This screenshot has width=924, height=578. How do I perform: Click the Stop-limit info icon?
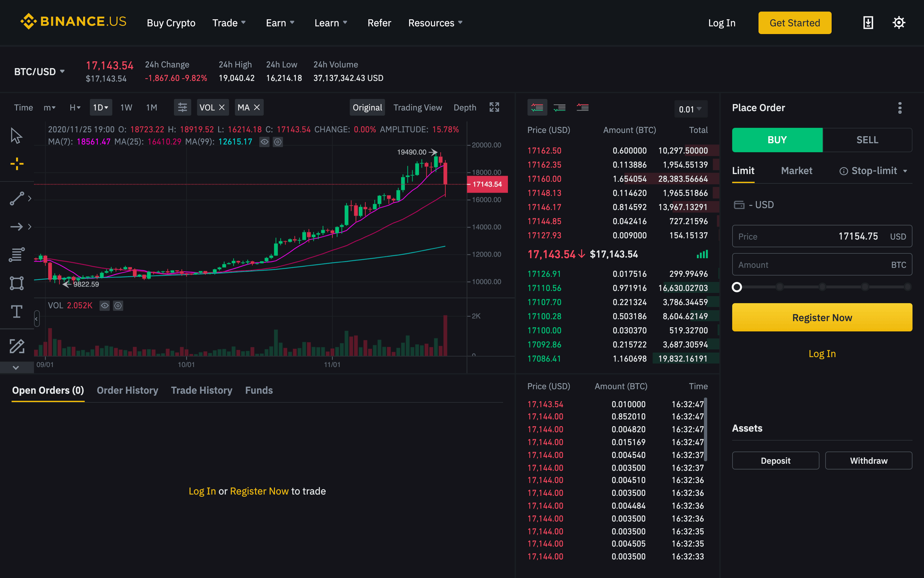843,171
